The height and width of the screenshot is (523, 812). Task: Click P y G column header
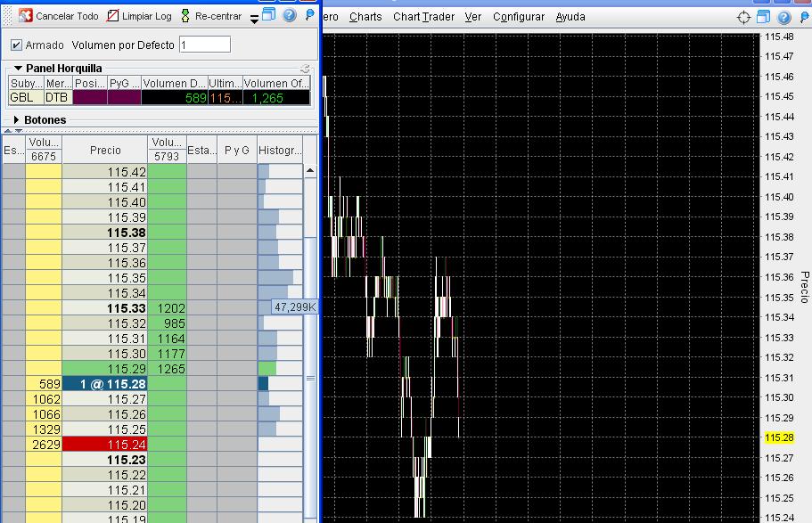point(237,150)
